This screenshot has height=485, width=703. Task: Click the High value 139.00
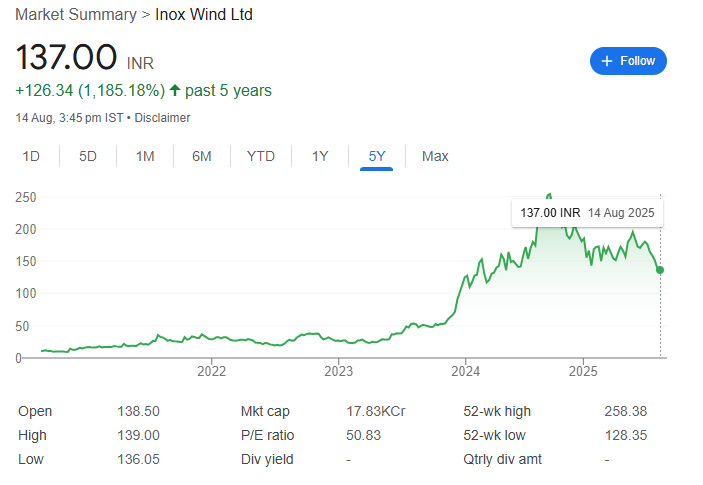click(139, 435)
